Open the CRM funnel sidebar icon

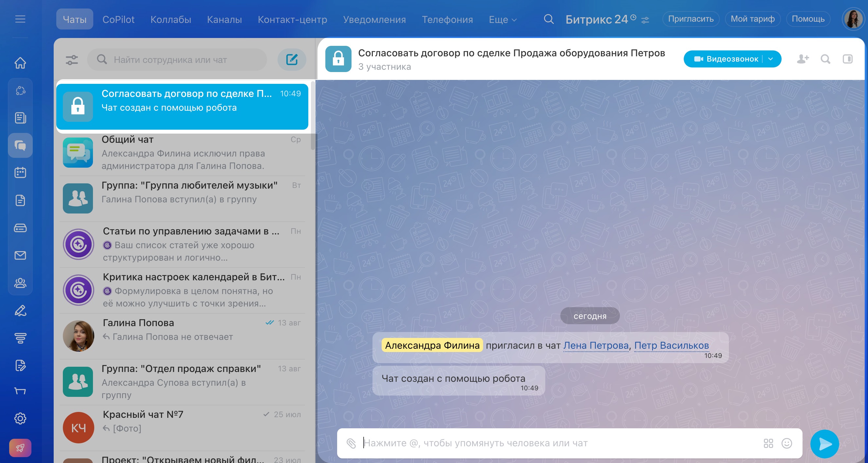pyautogui.click(x=20, y=338)
